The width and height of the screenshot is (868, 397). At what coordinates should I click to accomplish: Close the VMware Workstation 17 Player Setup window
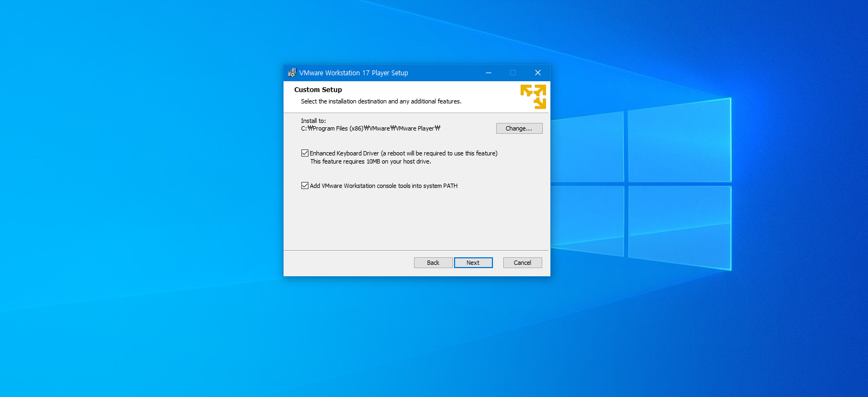pyautogui.click(x=538, y=73)
